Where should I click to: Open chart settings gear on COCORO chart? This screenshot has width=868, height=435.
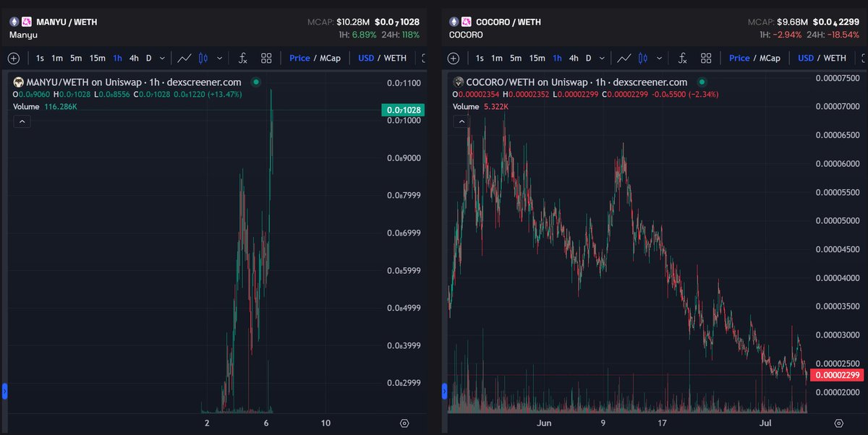point(838,423)
